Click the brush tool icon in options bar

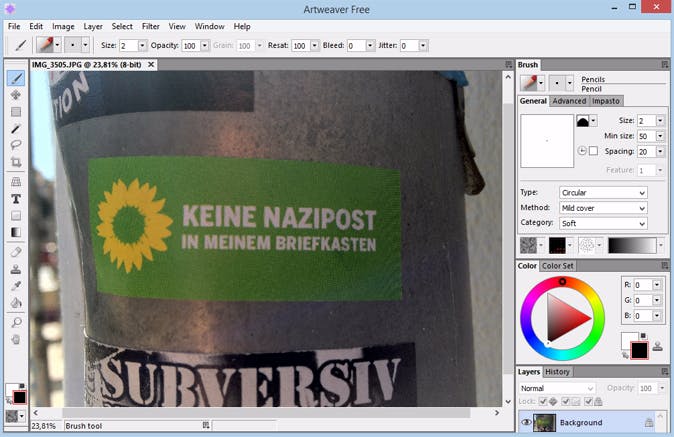pyautogui.click(x=20, y=45)
